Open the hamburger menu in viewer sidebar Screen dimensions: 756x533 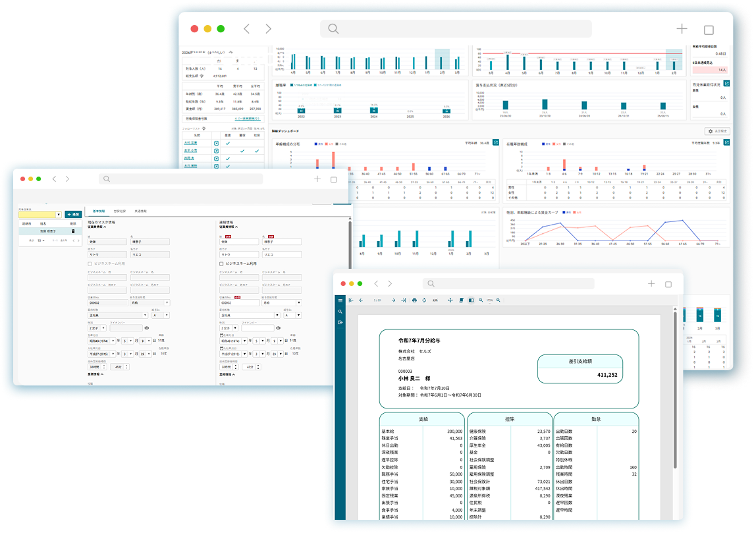tap(340, 300)
